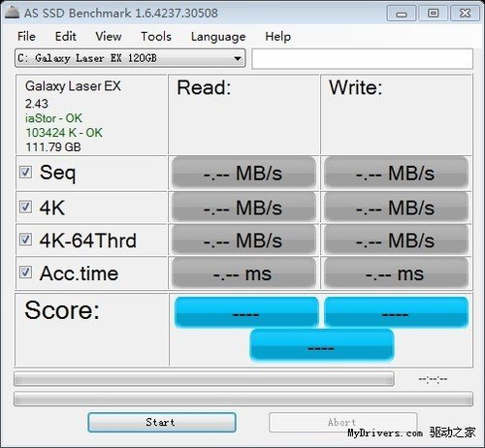Open the Tools menu
Image resolution: width=485 pixels, height=448 pixels.
(156, 37)
